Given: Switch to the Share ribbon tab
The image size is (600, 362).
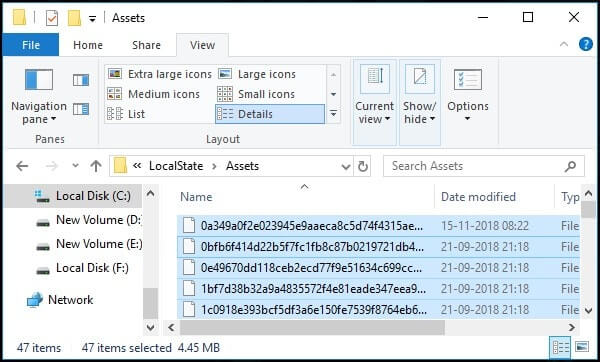Looking at the screenshot, I should [x=146, y=45].
